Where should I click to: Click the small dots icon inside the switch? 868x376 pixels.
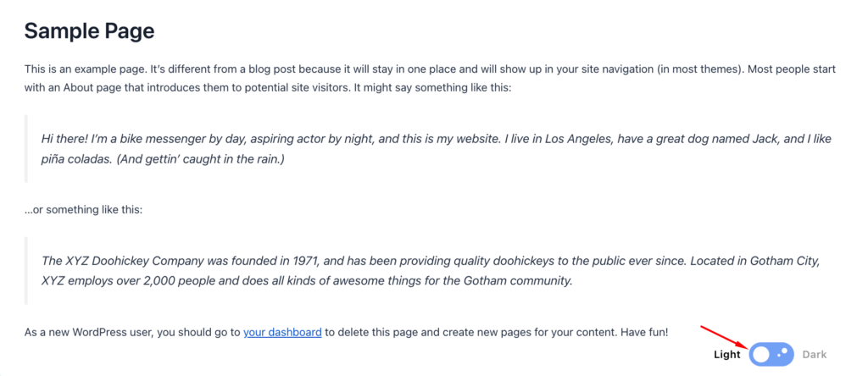click(x=782, y=354)
